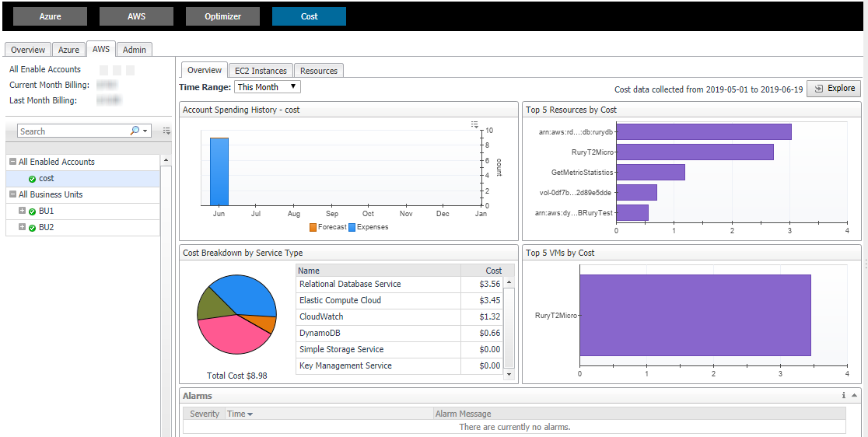Open the tree list options icon beside Search

pos(166,131)
